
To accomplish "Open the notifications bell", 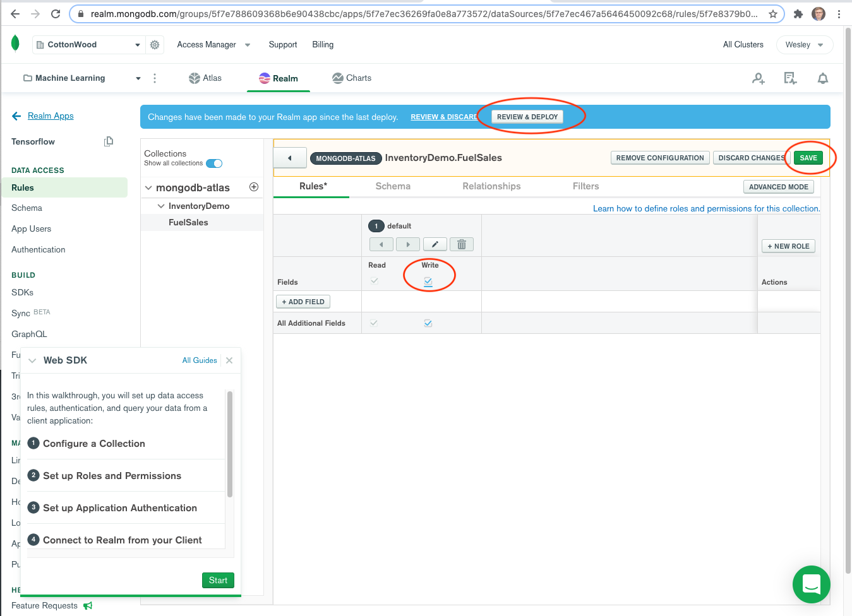I will click(823, 78).
